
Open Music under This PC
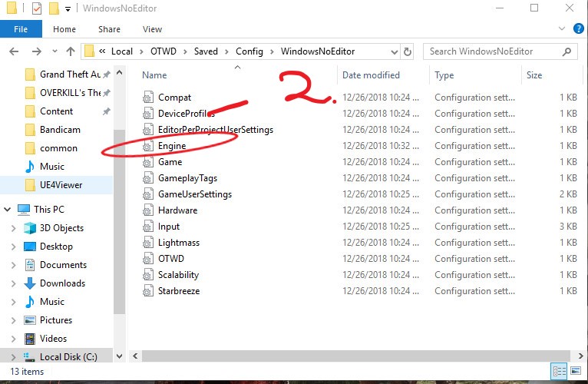(51, 301)
